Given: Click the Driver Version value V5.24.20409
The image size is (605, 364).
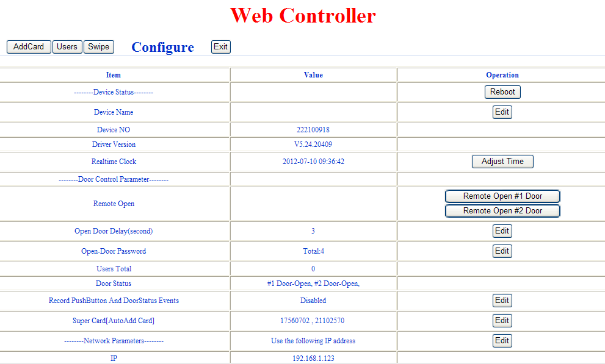Looking at the screenshot, I should pos(313,144).
